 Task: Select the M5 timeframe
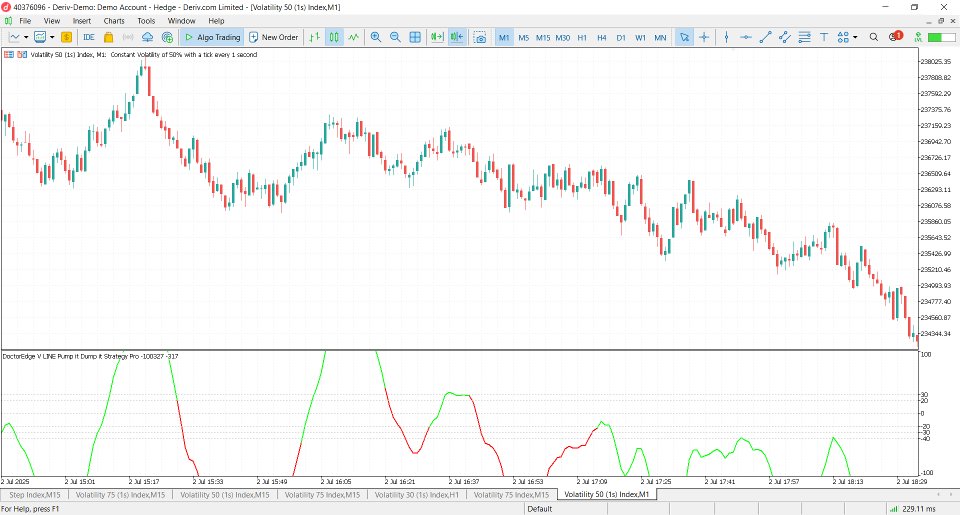tap(523, 37)
